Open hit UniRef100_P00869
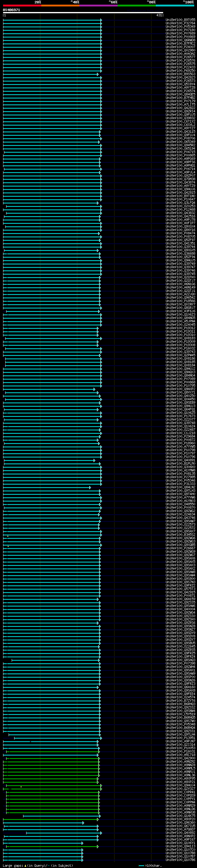197x868 pixels. coord(180,37)
